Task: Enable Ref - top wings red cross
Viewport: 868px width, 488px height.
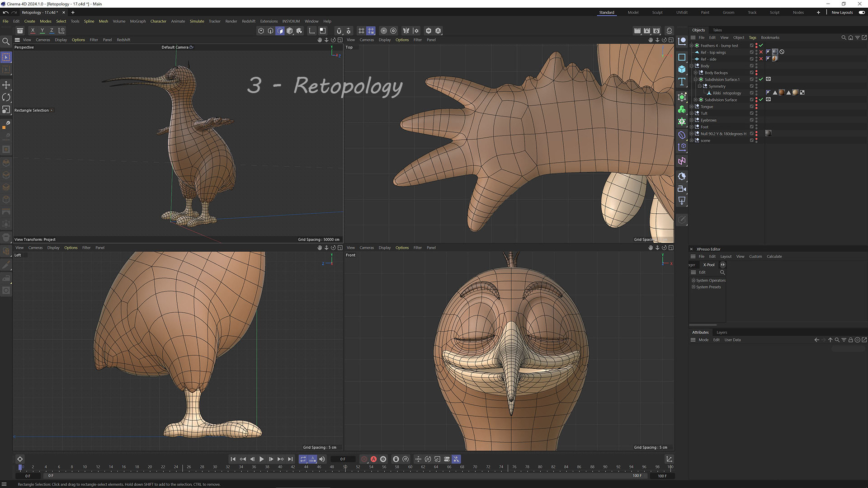Action: pos(761,52)
